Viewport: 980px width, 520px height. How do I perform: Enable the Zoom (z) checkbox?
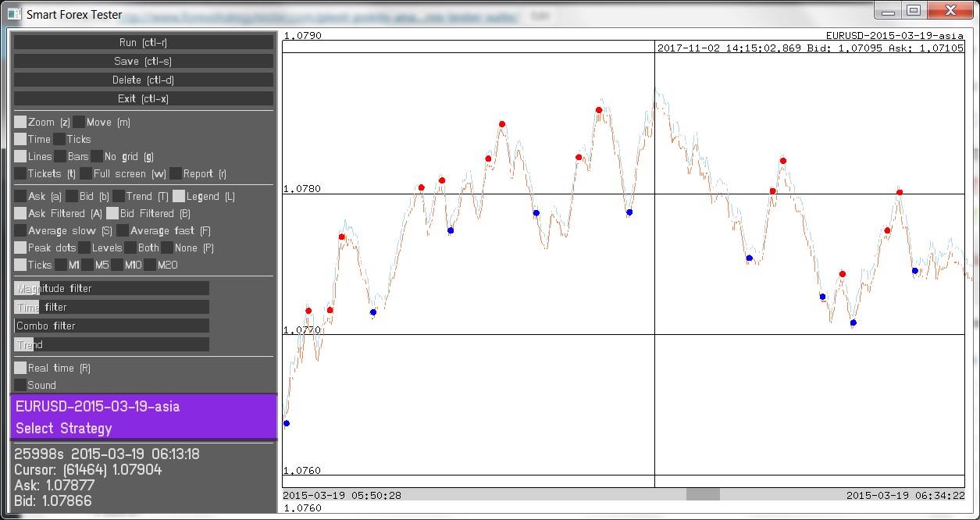[20, 122]
